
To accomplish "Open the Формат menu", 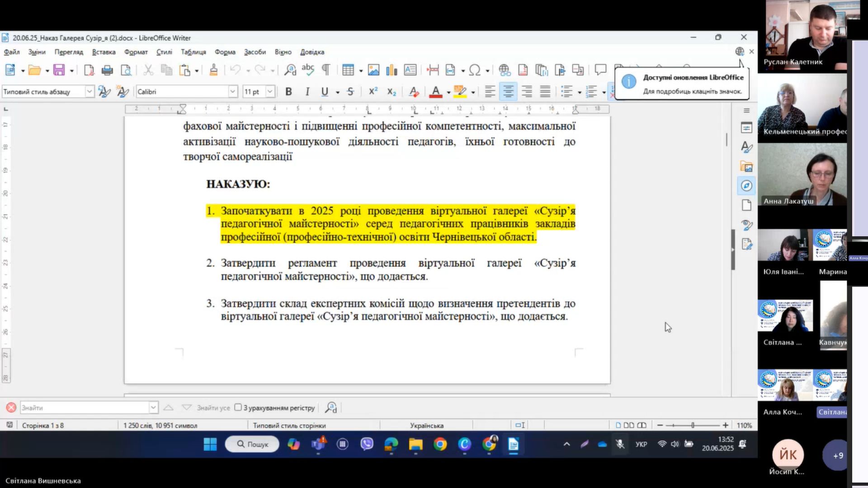I will pyautogui.click(x=136, y=52).
